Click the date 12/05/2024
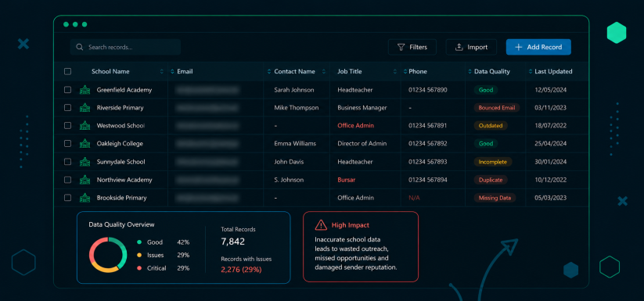Image resolution: width=644 pixels, height=301 pixels. tap(551, 90)
